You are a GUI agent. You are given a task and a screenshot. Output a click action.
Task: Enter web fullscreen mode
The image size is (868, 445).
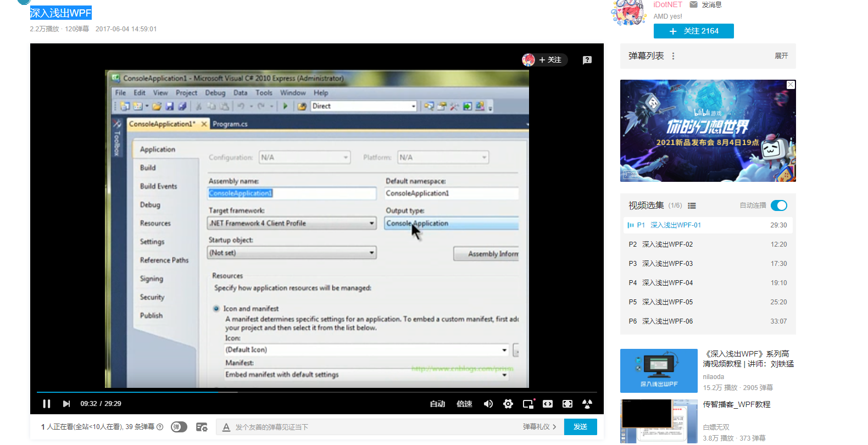point(567,404)
